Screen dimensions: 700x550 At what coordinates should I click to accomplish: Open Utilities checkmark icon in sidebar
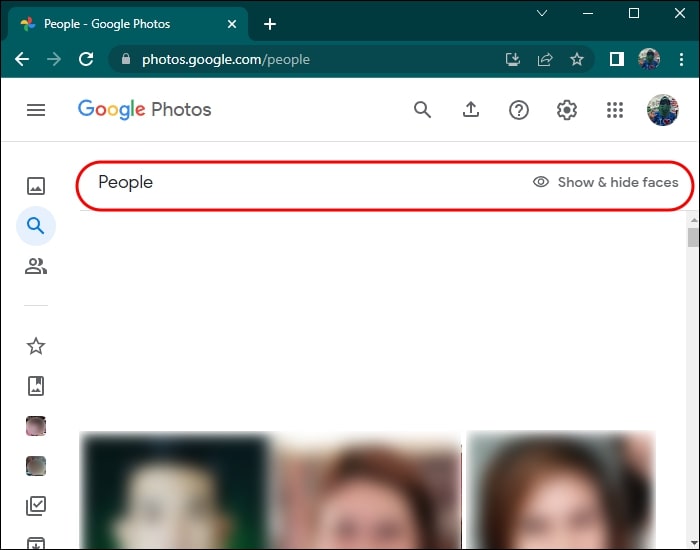[x=36, y=506]
